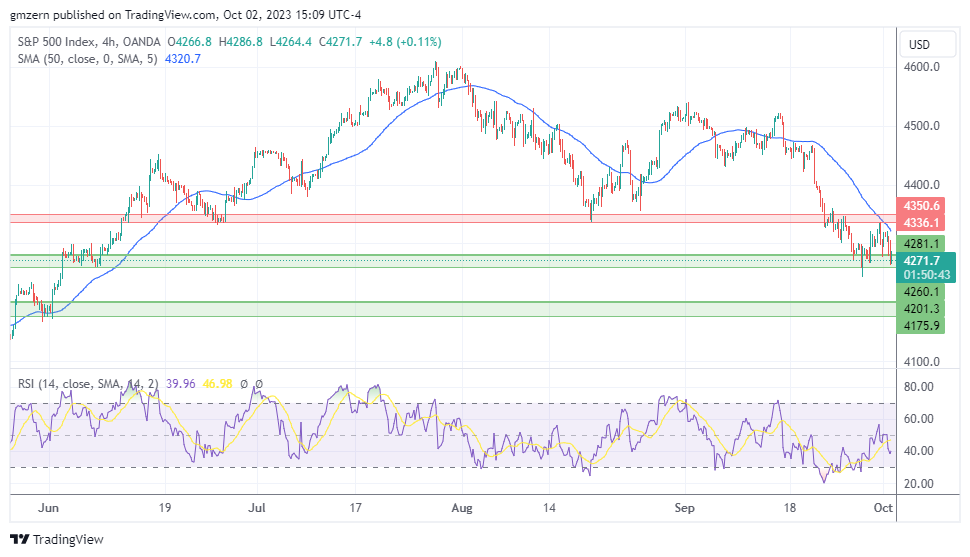
Task: Open the USD currency selector
Action: click(917, 45)
